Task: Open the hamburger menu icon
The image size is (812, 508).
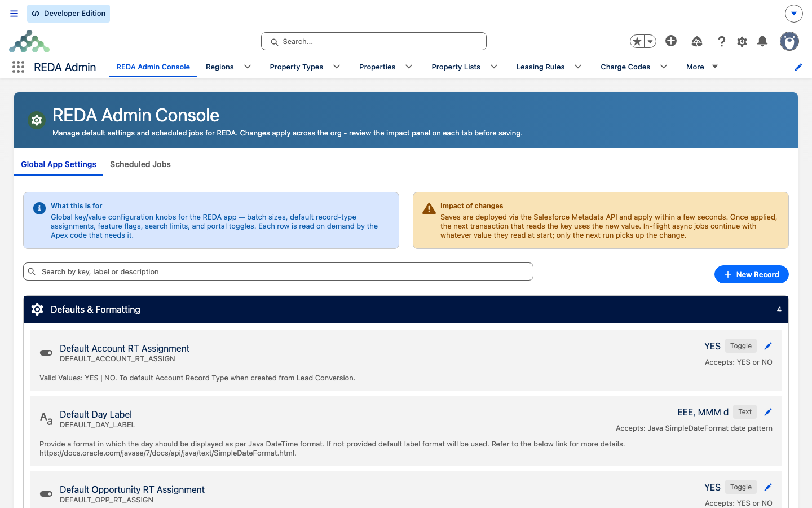Action: (x=14, y=14)
